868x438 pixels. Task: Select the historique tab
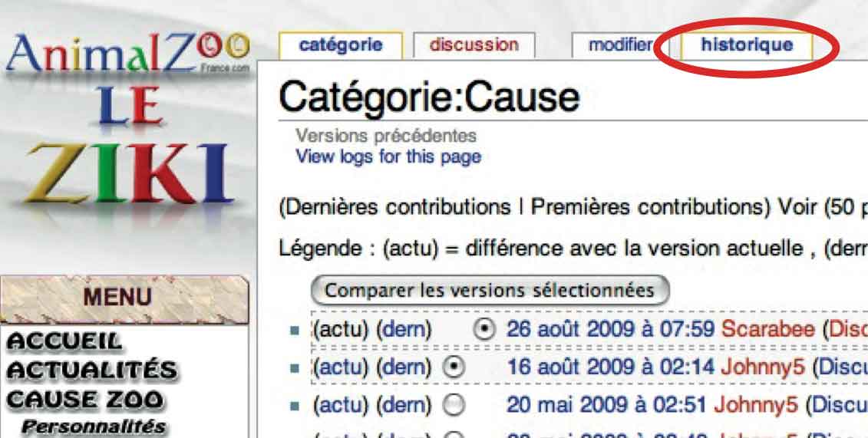coord(746,45)
